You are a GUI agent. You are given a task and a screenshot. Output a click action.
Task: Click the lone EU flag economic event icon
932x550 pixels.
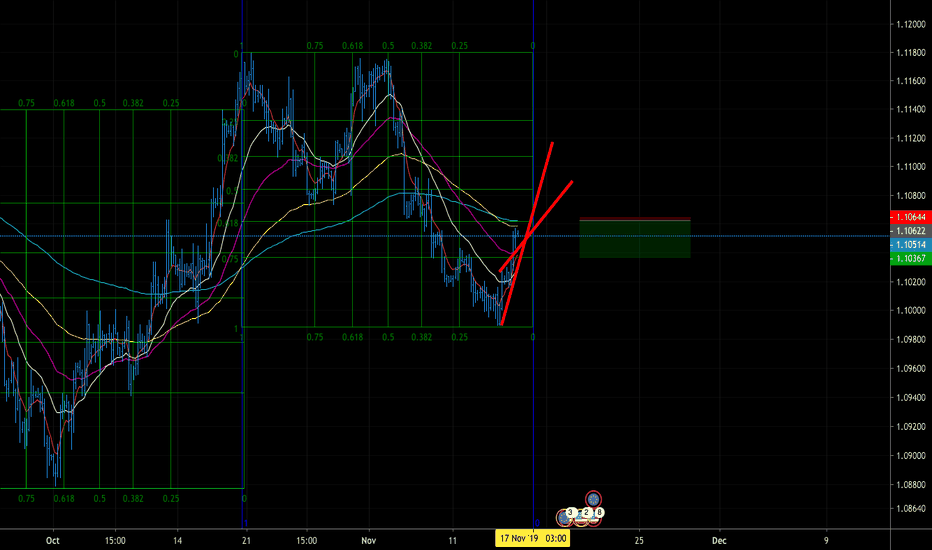tap(593, 499)
